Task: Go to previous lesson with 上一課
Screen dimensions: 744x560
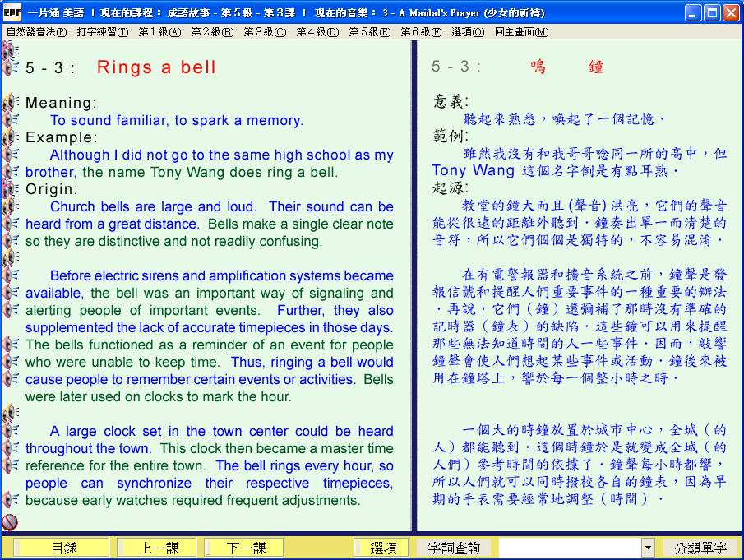Action: (x=156, y=548)
